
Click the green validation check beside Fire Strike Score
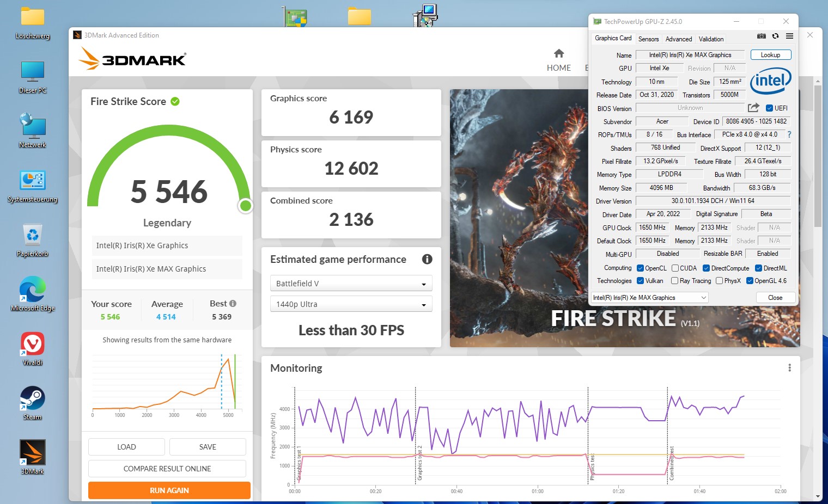(x=175, y=101)
